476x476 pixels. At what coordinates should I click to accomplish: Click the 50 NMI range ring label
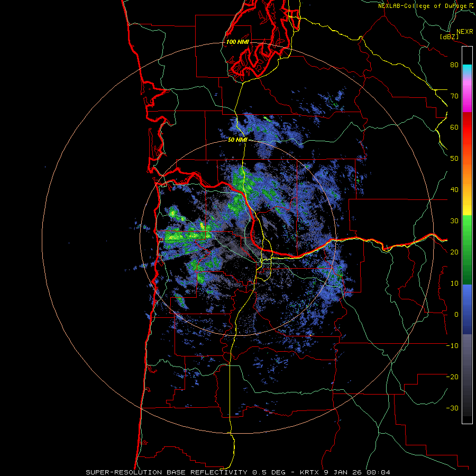pos(237,140)
